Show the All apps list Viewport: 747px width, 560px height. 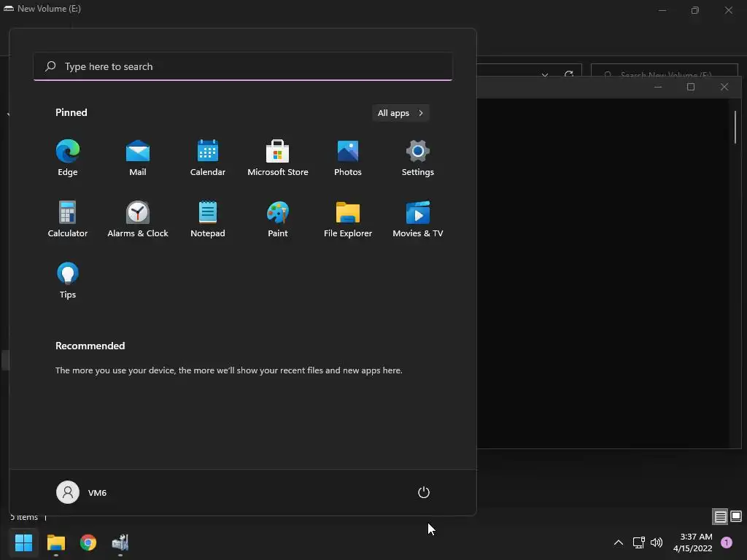(x=400, y=113)
